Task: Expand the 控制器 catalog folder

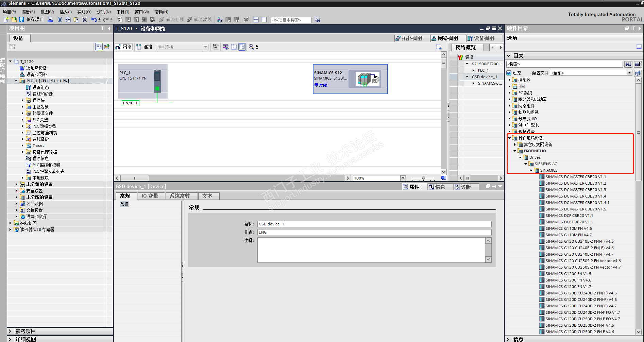Action: point(509,80)
